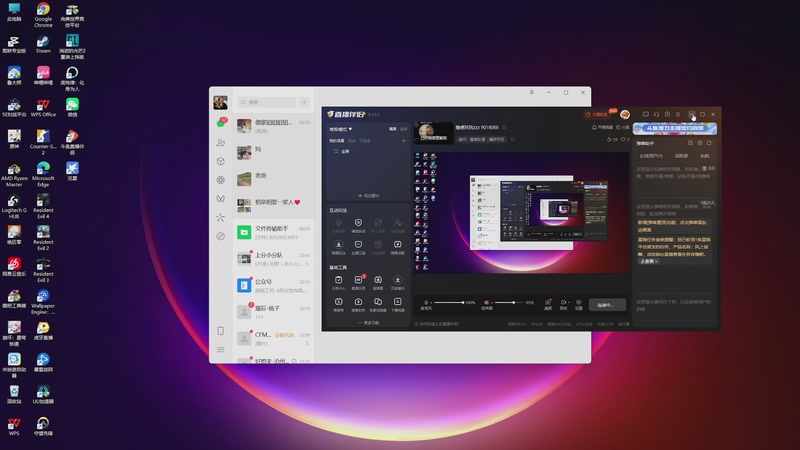Pin the WeChat window on top
Screen dimensions: 800x450
click(532, 92)
